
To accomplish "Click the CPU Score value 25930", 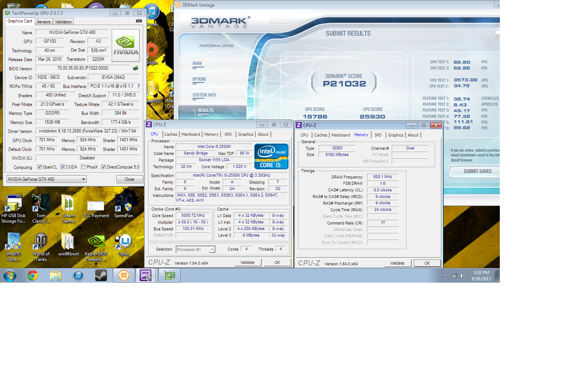I will pyautogui.click(x=372, y=117).
